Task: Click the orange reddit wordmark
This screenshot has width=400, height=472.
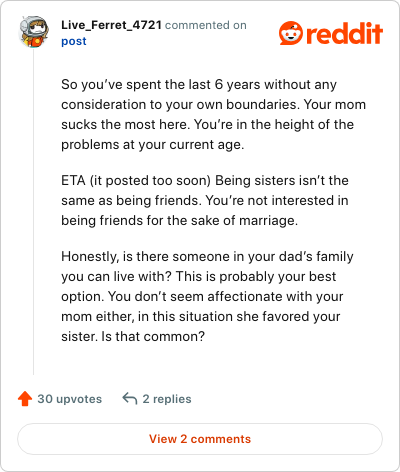Action: pyautogui.click(x=344, y=34)
